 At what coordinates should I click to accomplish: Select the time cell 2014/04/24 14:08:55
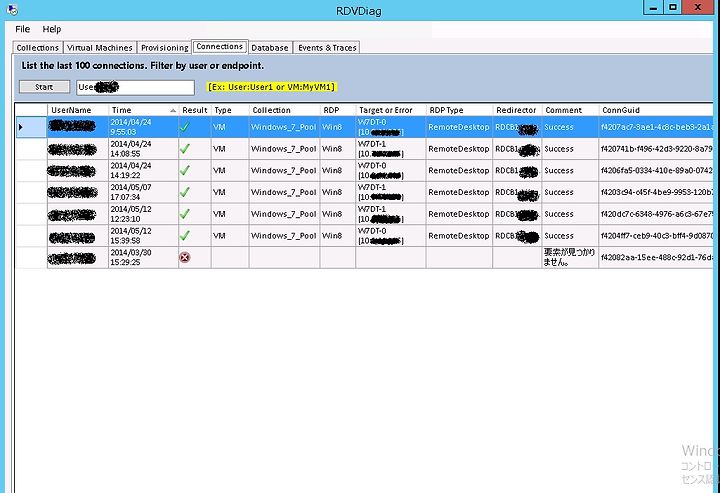pos(143,149)
